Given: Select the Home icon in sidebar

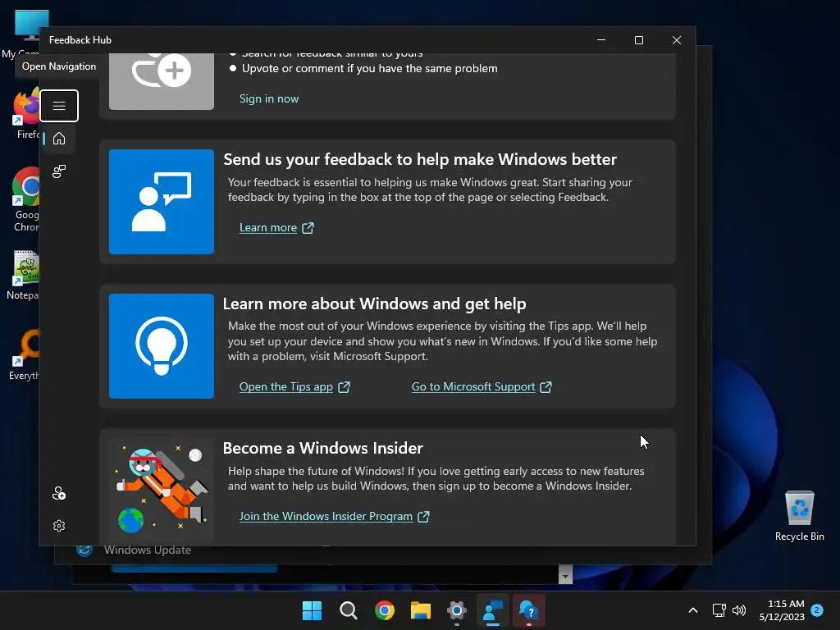Looking at the screenshot, I should 59,139.
